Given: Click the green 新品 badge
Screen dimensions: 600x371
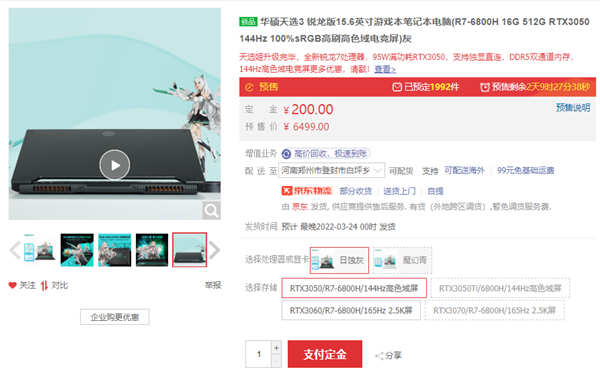Looking at the screenshot, I should [x=248, y=22].
